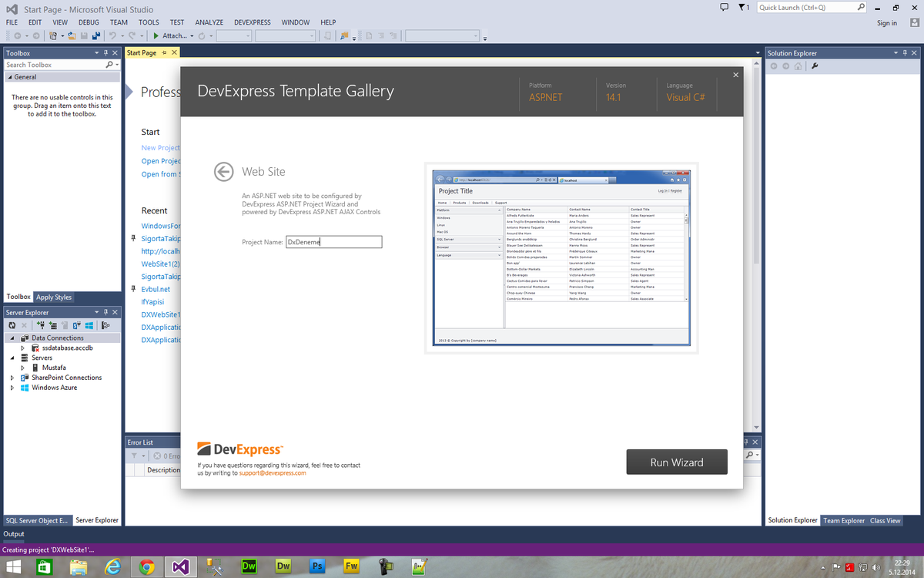Switch to the Team Explorer tab
This screenshot has height=578, width=924.
[x=844, y=520]
